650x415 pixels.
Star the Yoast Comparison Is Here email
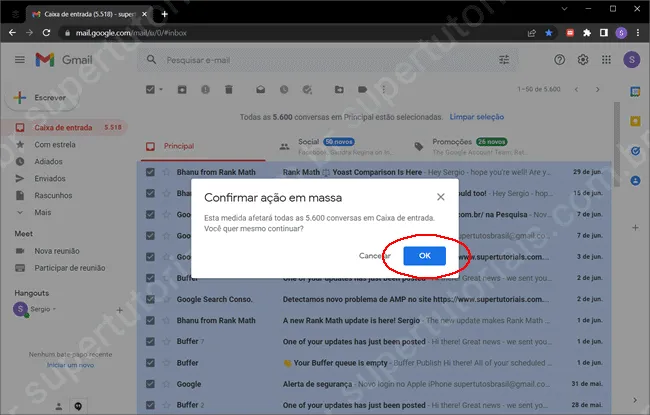[x=166, y=172]
